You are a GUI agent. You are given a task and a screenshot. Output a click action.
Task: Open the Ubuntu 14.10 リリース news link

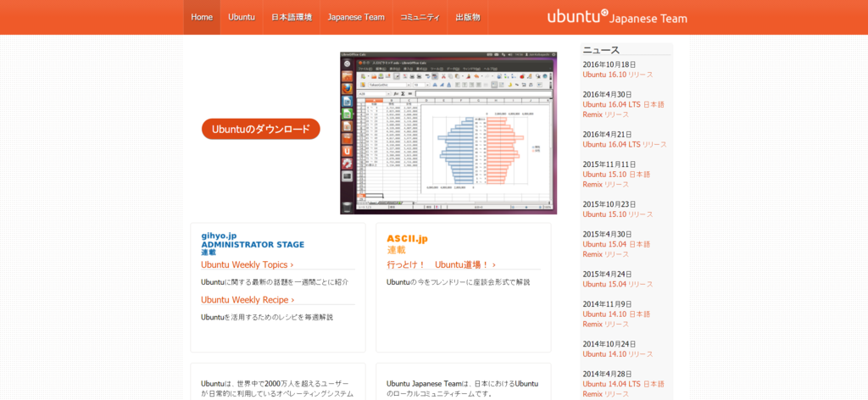[x=618, y=354]
